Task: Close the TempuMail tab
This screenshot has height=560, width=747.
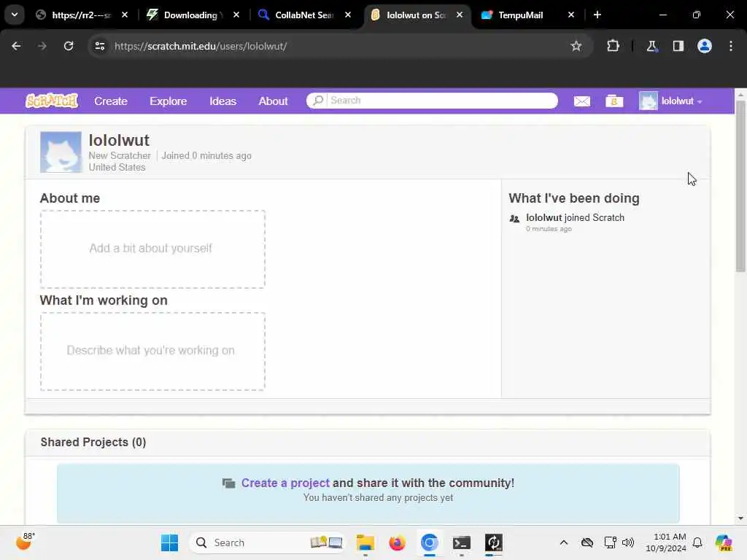Action: [x=570, y=15]
